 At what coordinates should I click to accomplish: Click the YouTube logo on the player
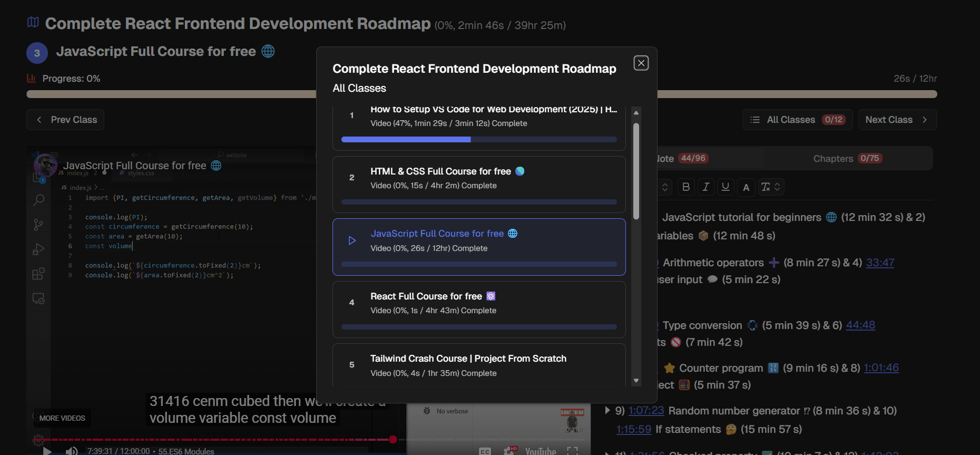[x=541, y=451]
